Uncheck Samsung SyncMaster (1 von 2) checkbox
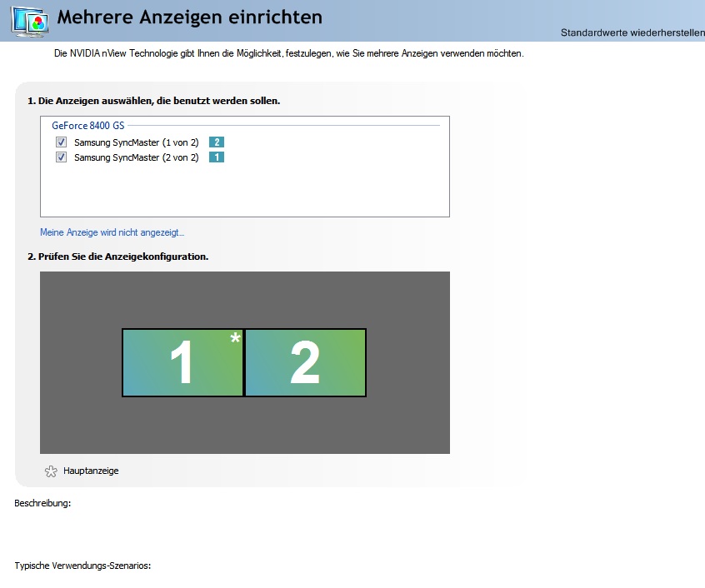 [61, 142]
